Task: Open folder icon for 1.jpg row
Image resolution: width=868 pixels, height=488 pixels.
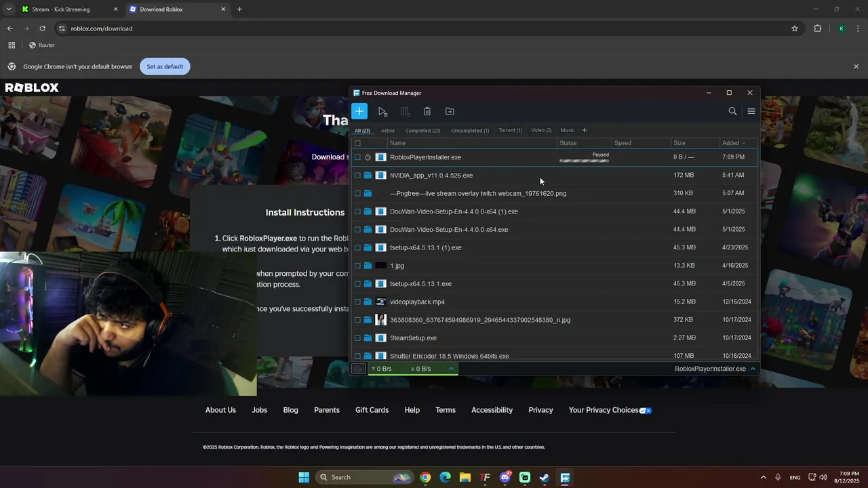Action: (x=368, y=266)
